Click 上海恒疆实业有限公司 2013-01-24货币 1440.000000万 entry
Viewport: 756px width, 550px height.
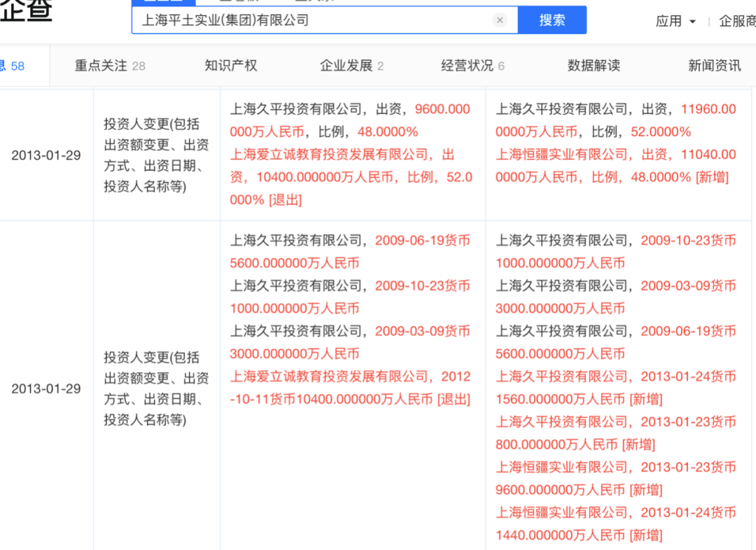pos(616,523)
